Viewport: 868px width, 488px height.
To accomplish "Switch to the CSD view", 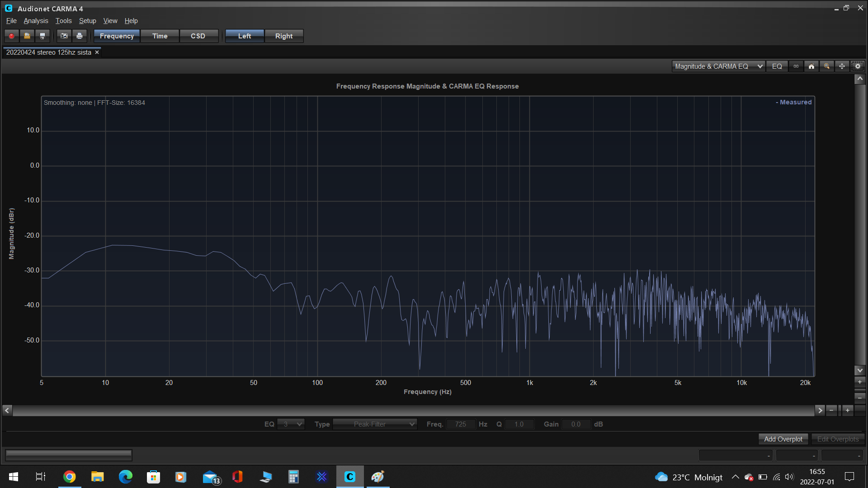I will tap(198, 36).
